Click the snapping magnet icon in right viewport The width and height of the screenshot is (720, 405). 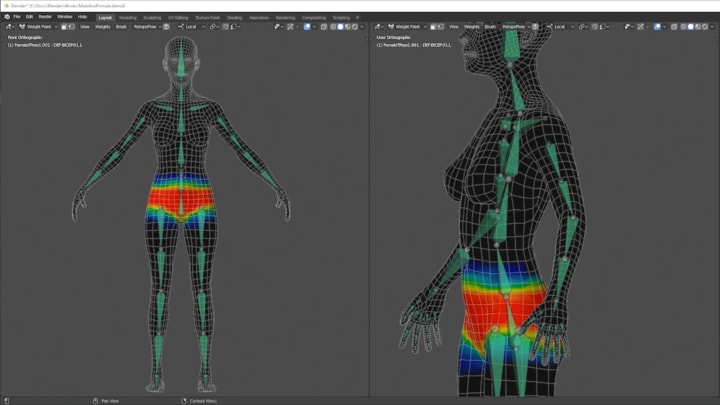pos(595,27)
